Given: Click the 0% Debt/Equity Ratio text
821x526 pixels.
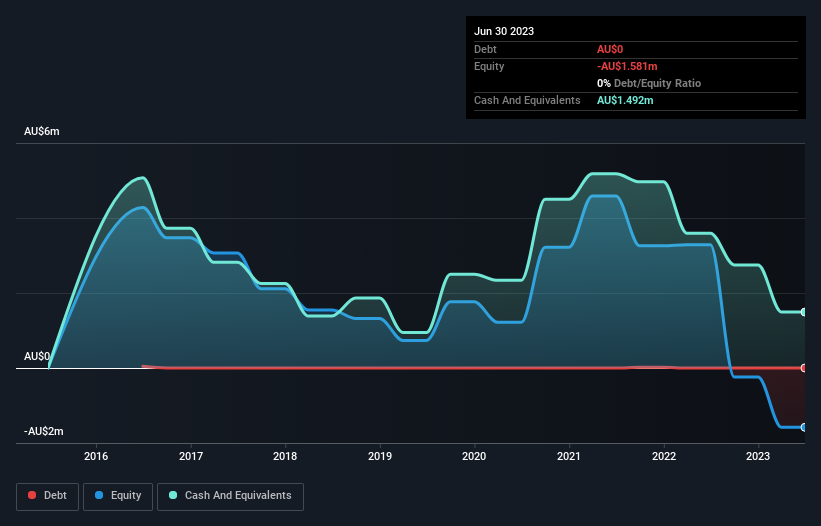Looking at the screenshot, I should coord(649,83).
